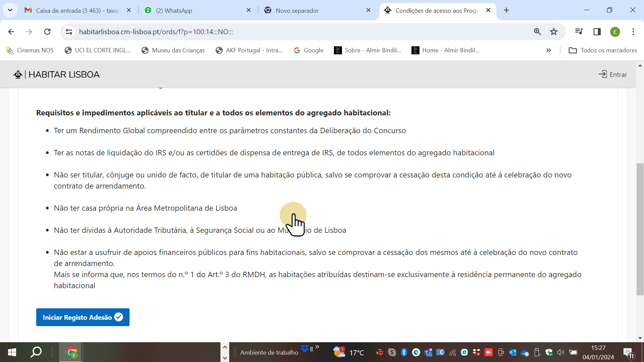Open the zoom magnifier icon in address bar
The width and height of the screenshot is (644, 362).
[537, 32]
